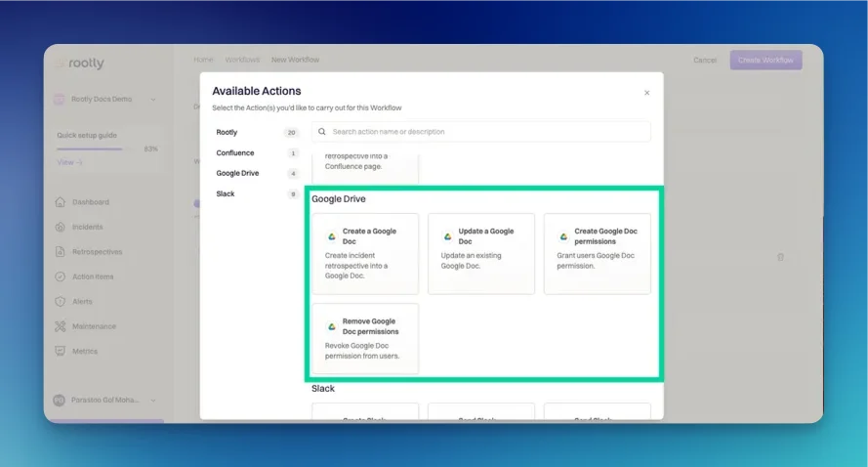Click the Create Workflow button
Viewport: 868px width, 467px height.
(765, 60)
